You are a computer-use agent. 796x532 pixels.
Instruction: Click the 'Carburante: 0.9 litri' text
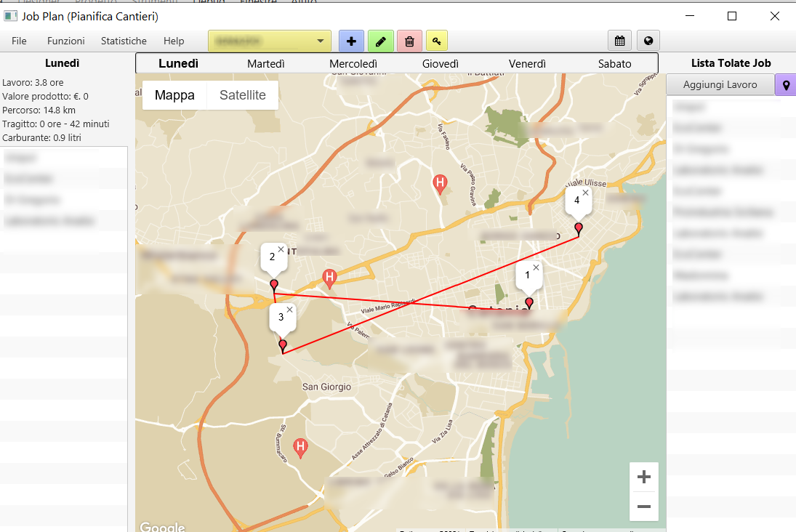[x=41, y=137]
